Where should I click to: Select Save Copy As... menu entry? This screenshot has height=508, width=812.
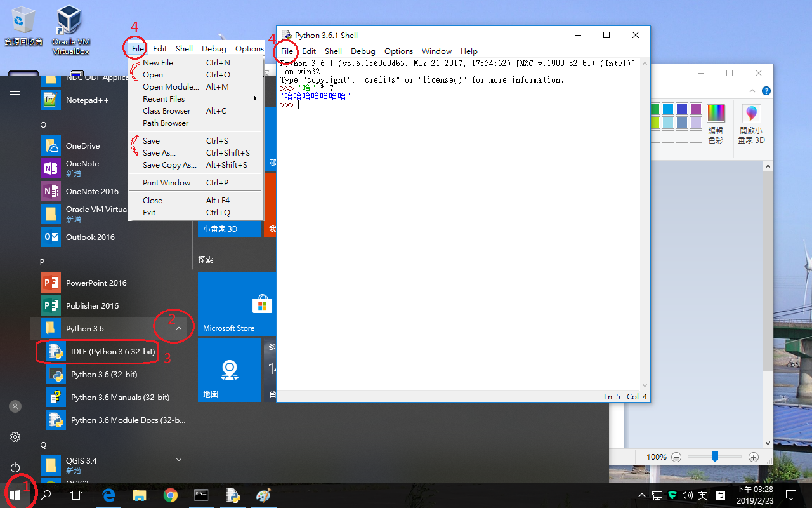196,165
